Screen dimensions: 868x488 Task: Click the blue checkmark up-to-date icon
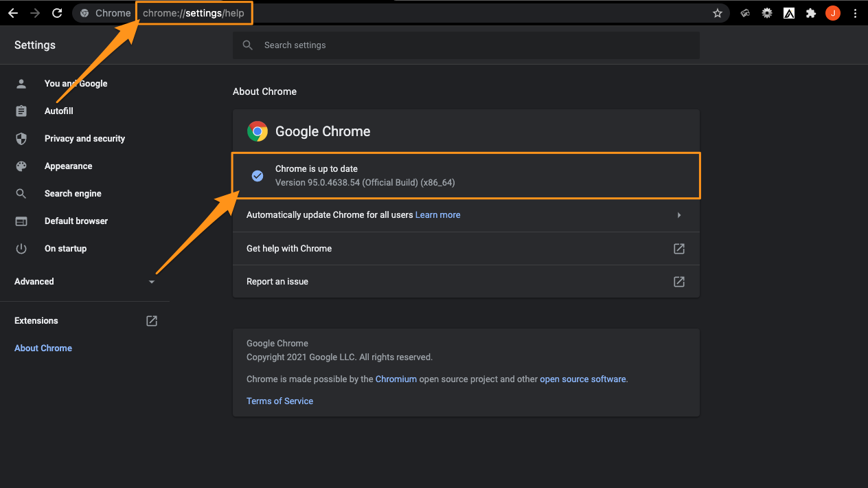(x=258, y=176)
